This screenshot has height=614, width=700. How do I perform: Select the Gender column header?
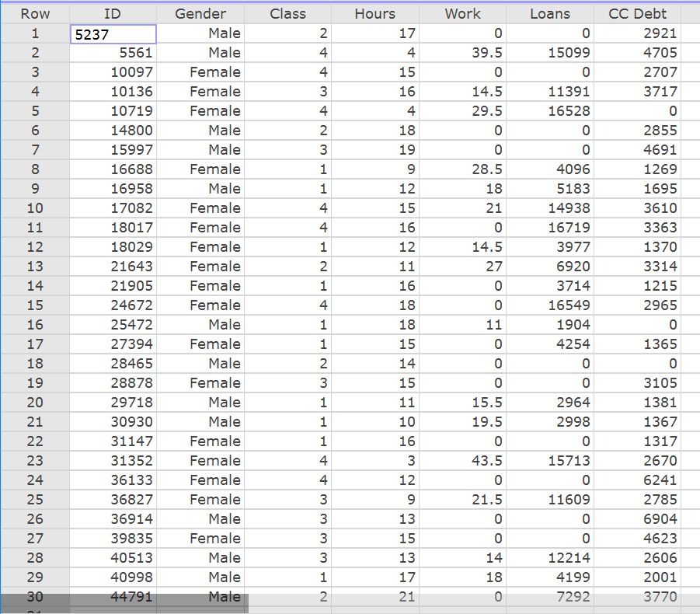pos(200,13)
